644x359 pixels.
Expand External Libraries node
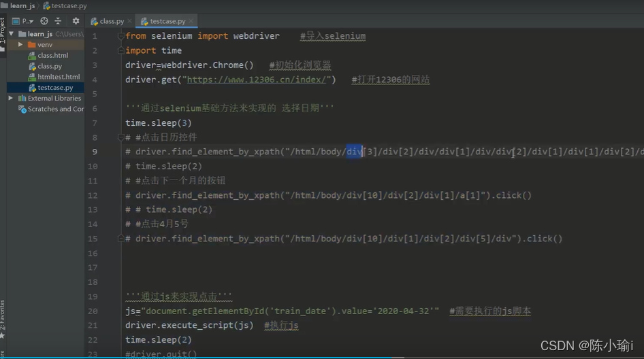11,98
